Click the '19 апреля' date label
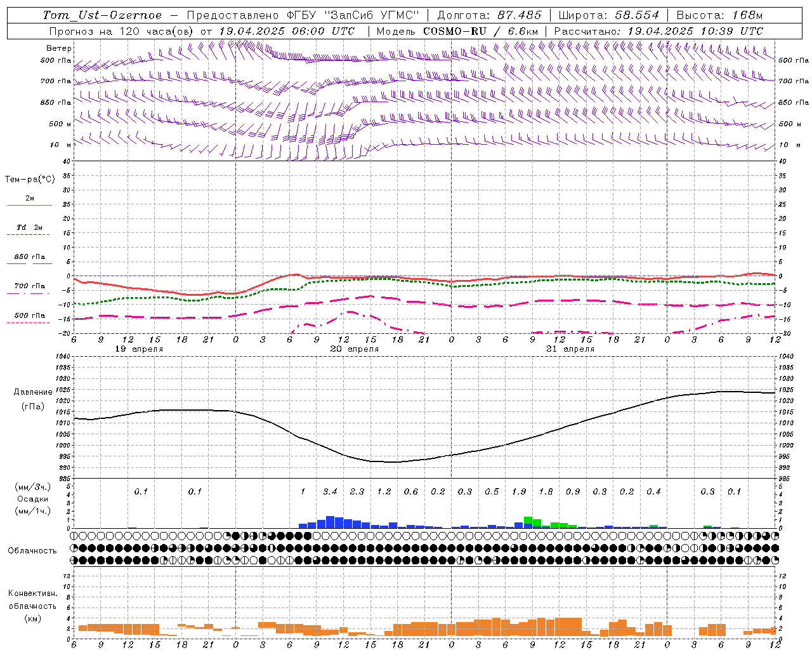The height and width of the screenshot is (650, 812). pos(139,349)
